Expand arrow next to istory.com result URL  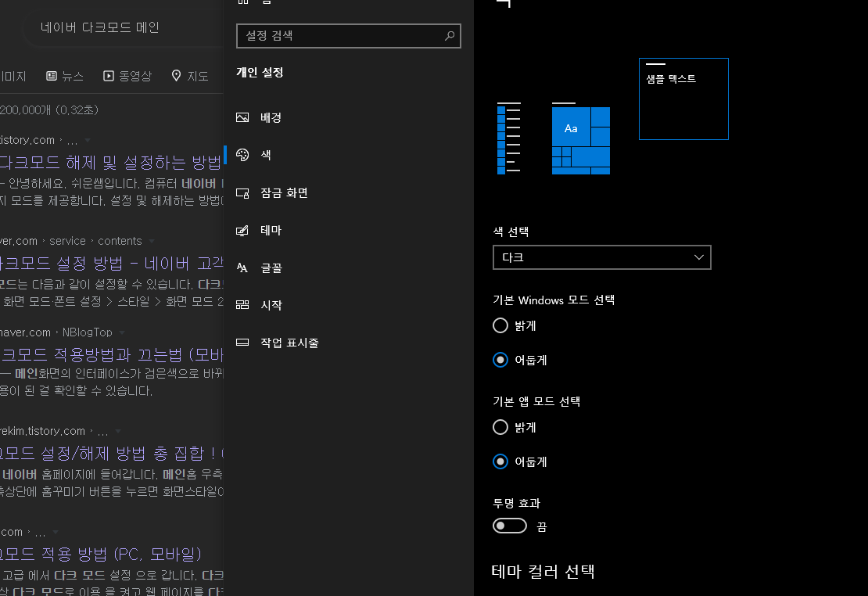tap(88, 140)
